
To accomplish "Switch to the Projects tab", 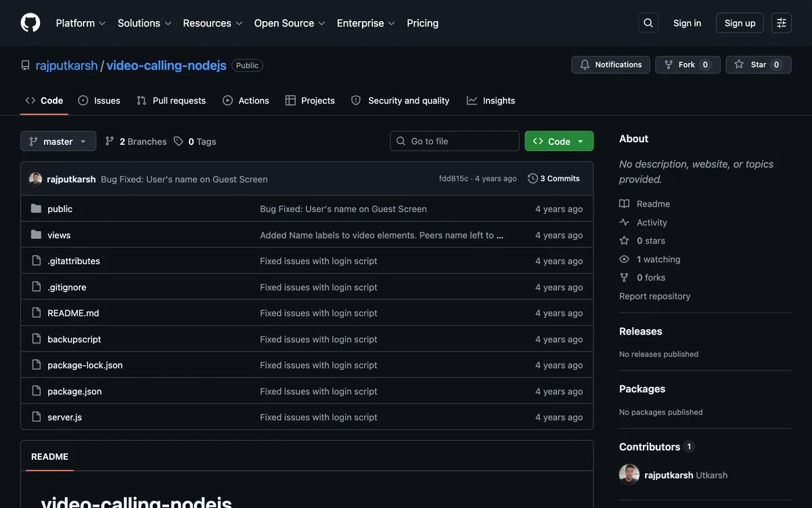I will click(x=310, y=100).
